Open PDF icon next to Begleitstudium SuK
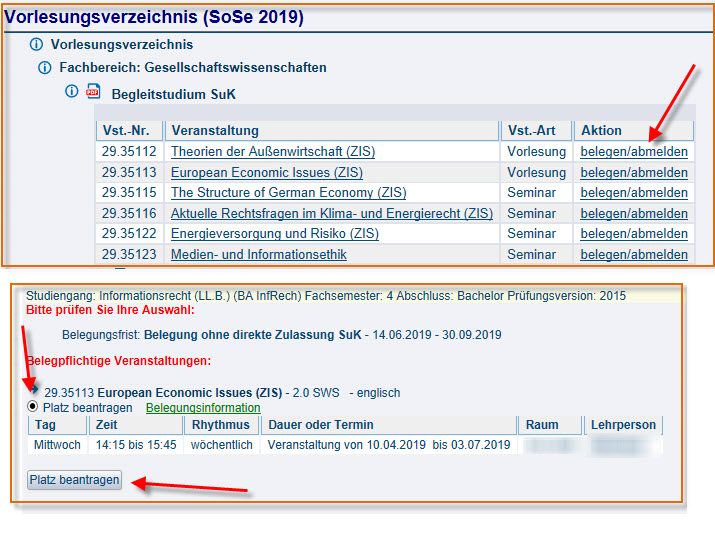 [x=93, y=91]
